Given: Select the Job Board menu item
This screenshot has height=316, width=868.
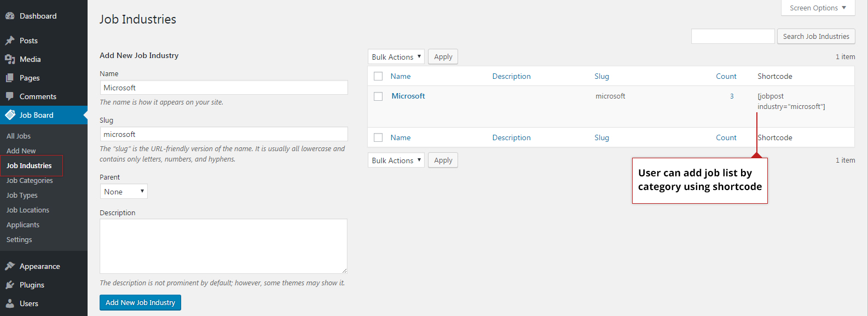Looking at the screenshot, I should (44, 115).
